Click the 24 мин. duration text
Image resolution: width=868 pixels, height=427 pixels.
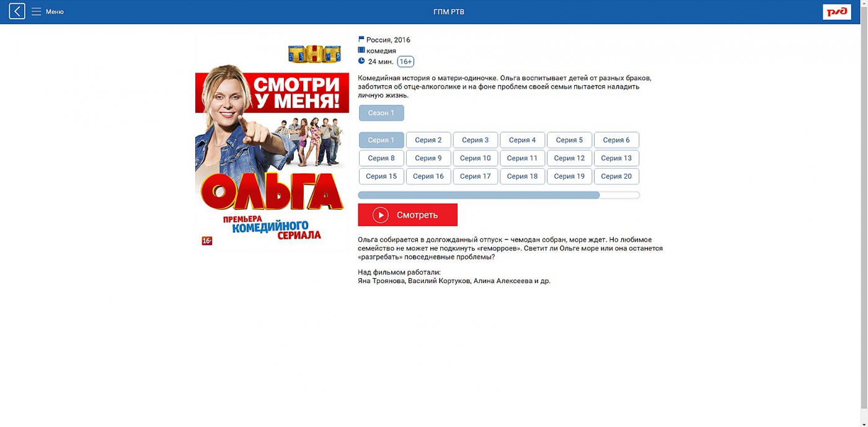(x=381, y=61)
